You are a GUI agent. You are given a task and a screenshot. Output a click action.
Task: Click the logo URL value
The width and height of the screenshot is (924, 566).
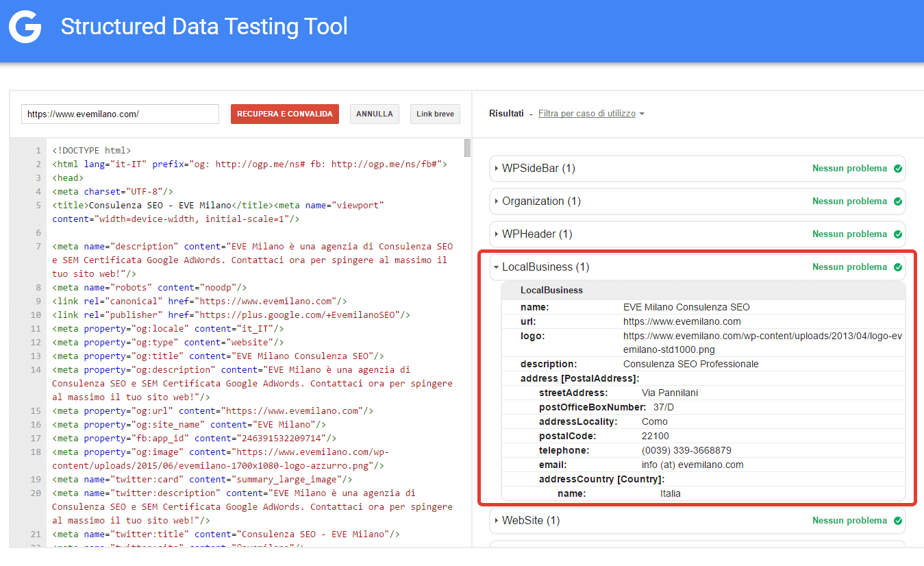[763, 343]
